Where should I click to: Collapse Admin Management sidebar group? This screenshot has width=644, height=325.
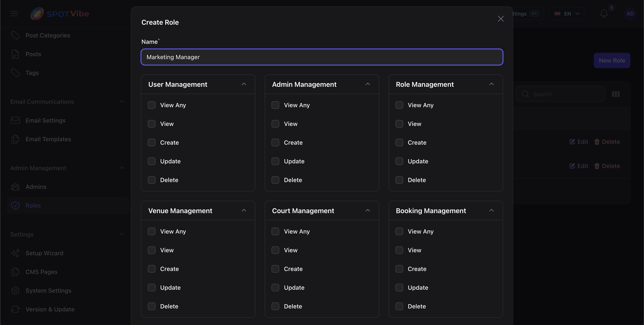tap(122, 168)
